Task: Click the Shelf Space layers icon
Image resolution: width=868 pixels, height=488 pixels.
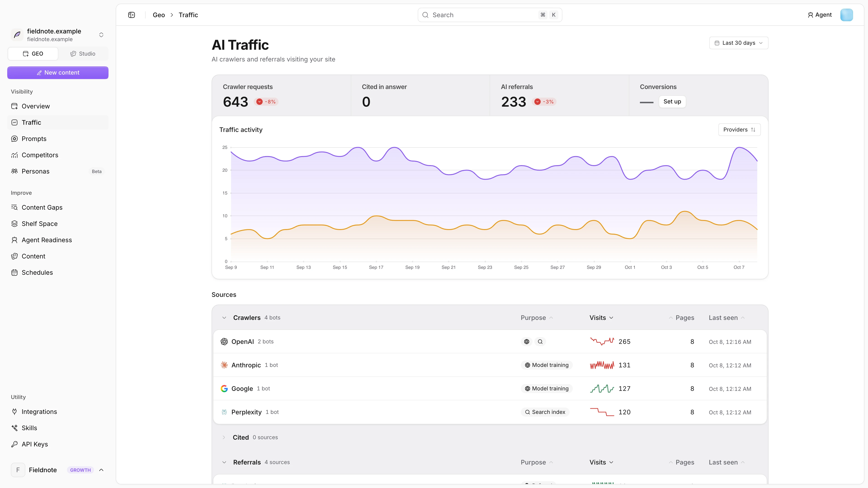Action: coord(14,224)
